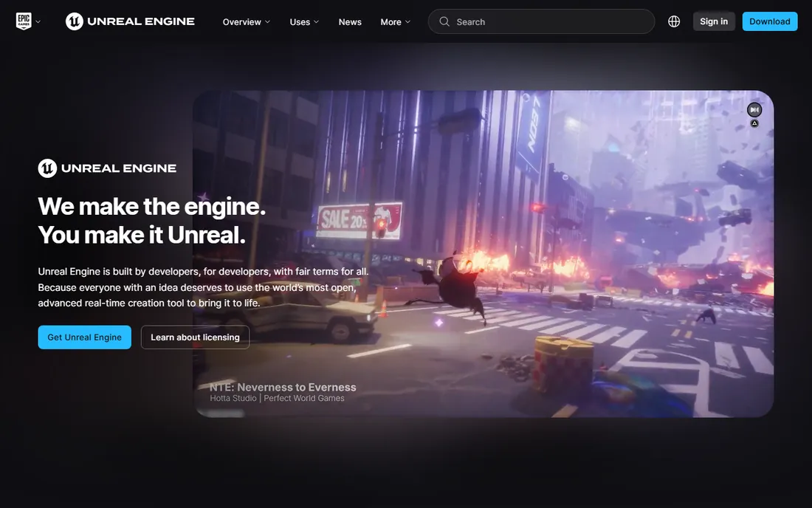Click Hotta Studio | Perfect World Games credit

point(277,398)
